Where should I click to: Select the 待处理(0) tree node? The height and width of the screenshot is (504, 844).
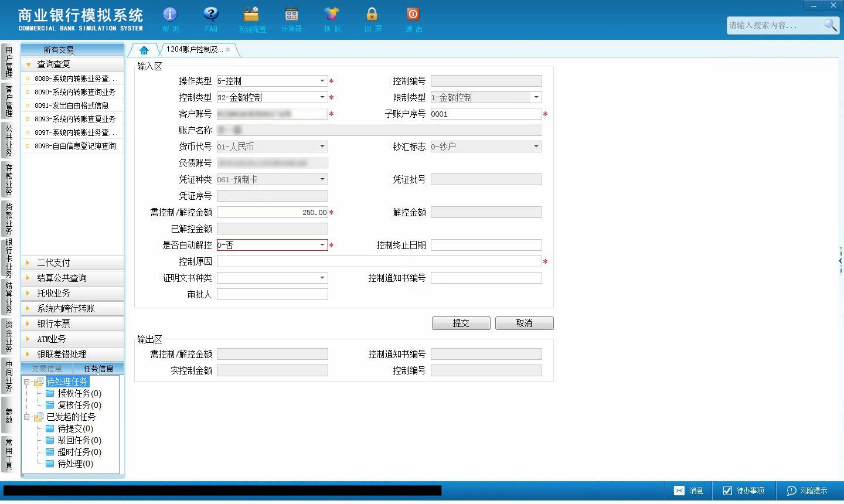(75, 464)
